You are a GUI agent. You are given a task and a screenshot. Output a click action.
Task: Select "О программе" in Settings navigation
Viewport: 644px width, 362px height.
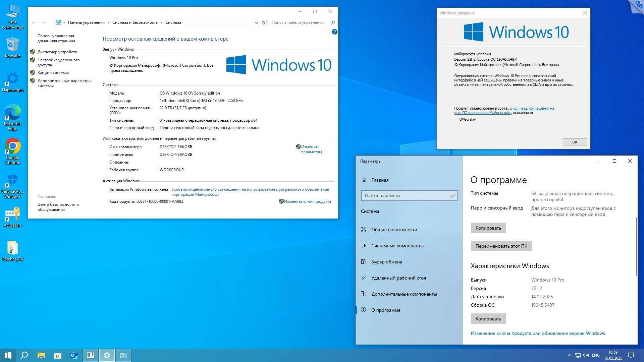[x=386, y=310]
